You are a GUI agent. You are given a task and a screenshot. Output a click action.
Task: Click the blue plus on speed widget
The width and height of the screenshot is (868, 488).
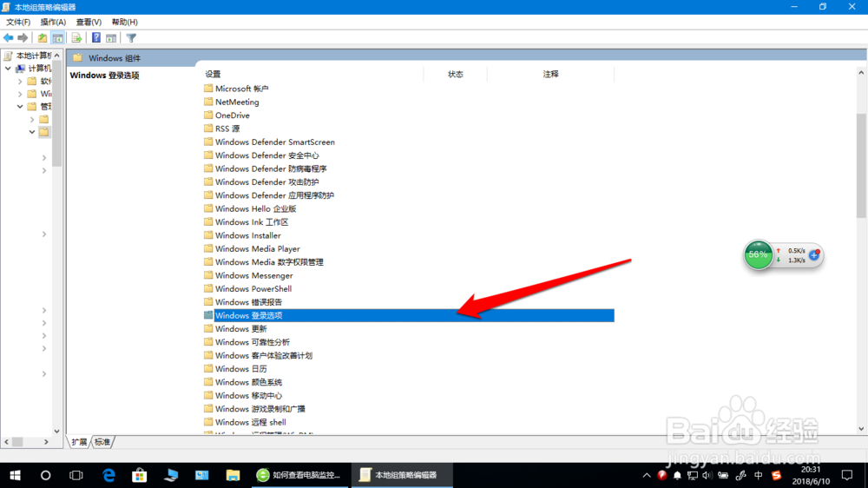(x=814, y=255)
